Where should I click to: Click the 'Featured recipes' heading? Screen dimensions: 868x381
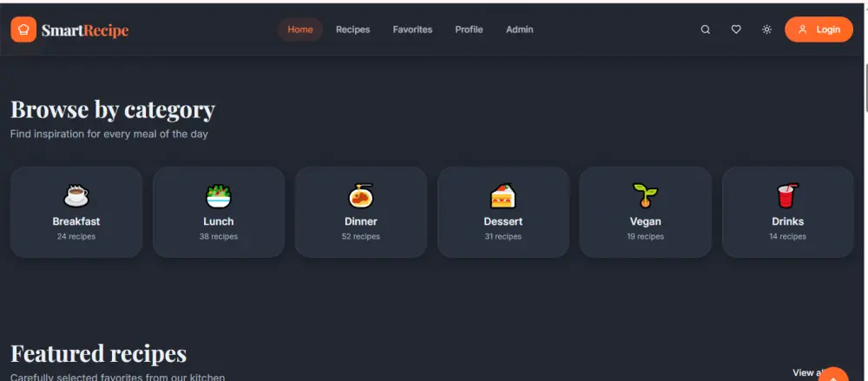point(99,353)
